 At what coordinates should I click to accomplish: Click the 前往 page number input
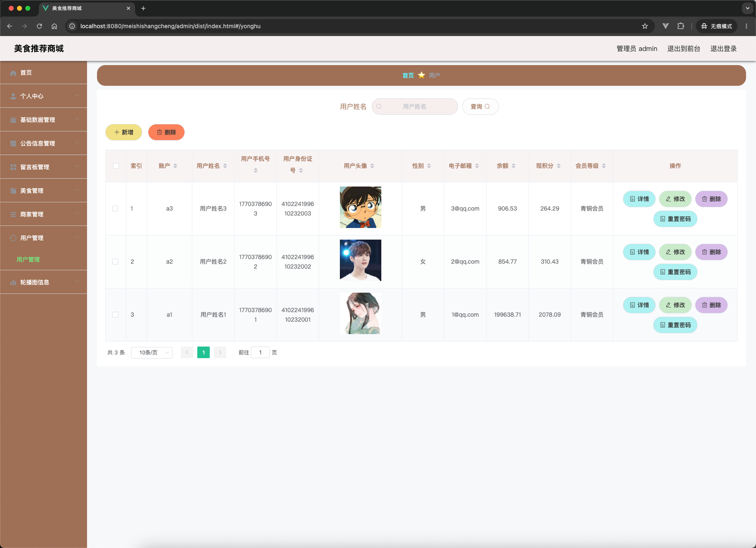[x=260, y=352]
